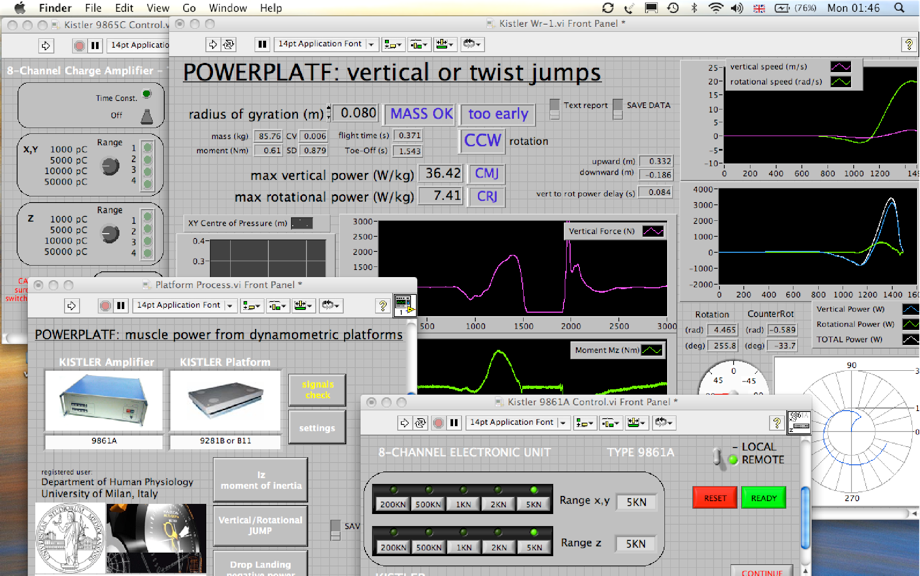Viewport: 920px width, 576px height.
Task: Pause the Kistler Wr-1.vi execution
Action: click(262, 44)
